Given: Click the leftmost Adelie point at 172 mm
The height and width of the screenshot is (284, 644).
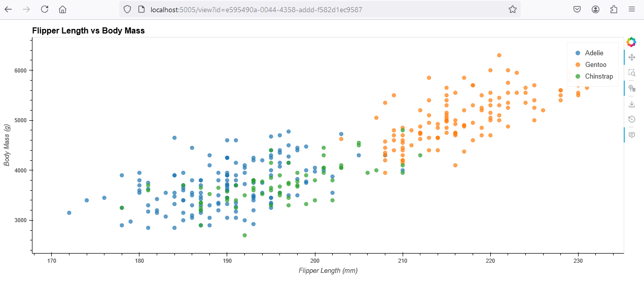Looking at the screenshot, I should point(69,213).
